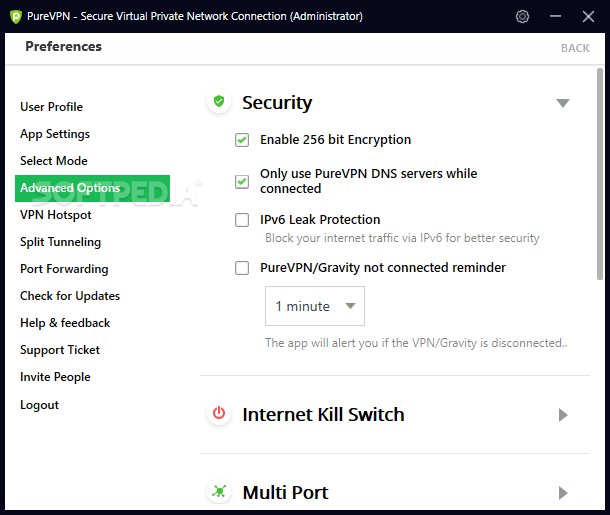Open settings gear in title bar

tap(522, 16)
